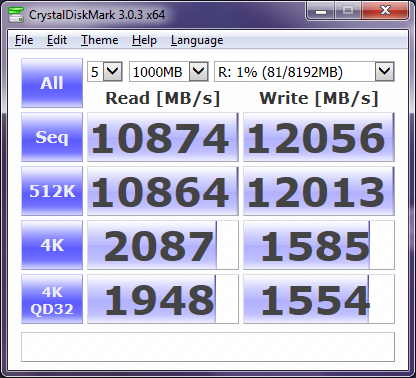Start the Seq benchmark test

coord(52,137)
